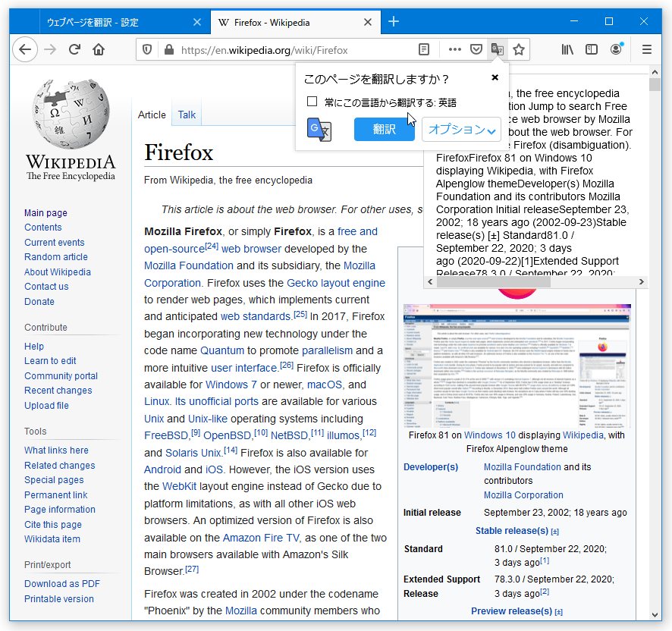
Task: Open the Article tab
Action: pos(152,115)
